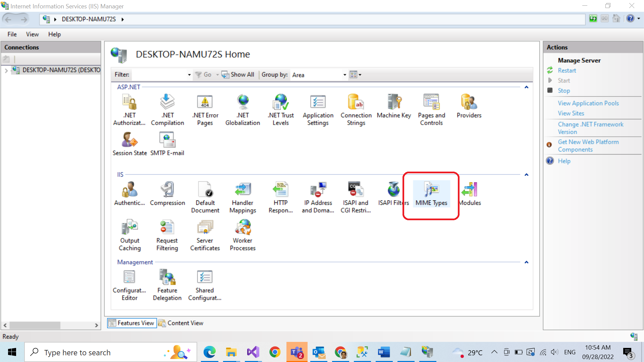
Task: Select the MIME Types feature
Action: click(x=431, y=194)
